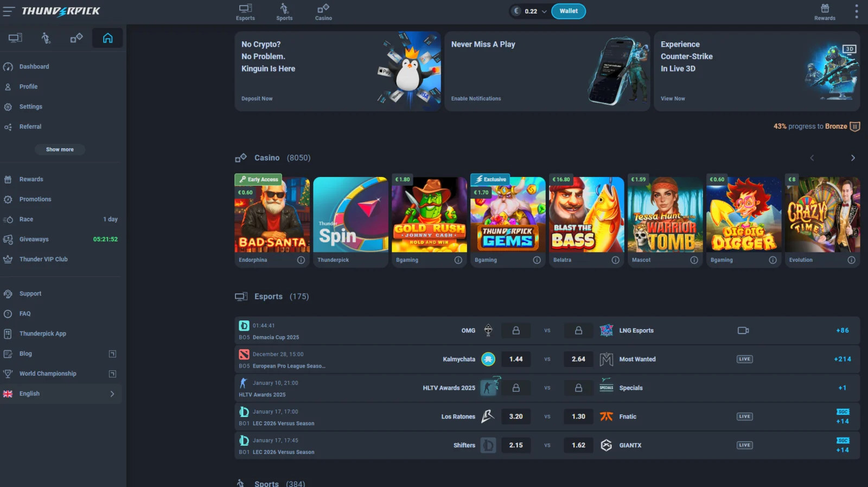This screenshot has height=487, width=868.
Task: Open the Wallet button
Action: tap(569, 11)
